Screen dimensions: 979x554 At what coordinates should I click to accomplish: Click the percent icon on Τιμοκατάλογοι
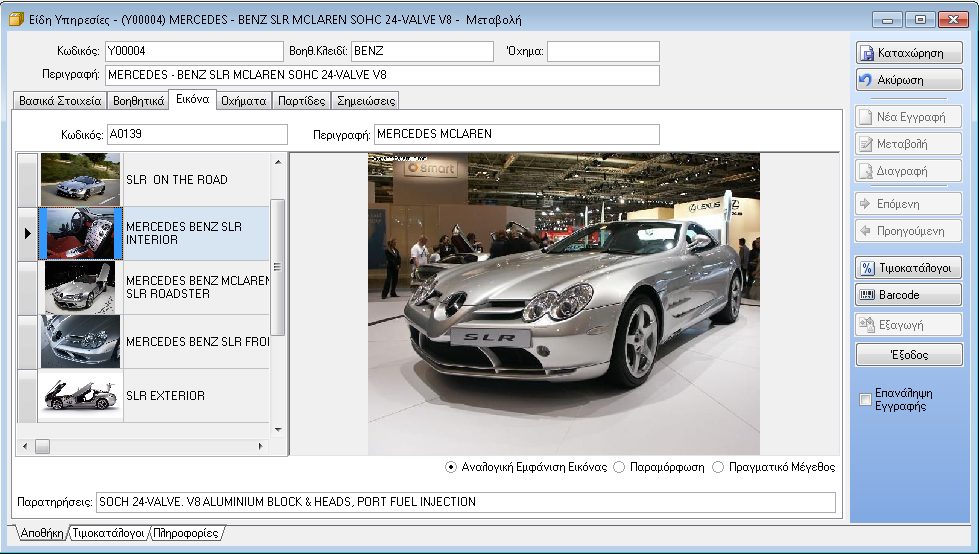867,269
